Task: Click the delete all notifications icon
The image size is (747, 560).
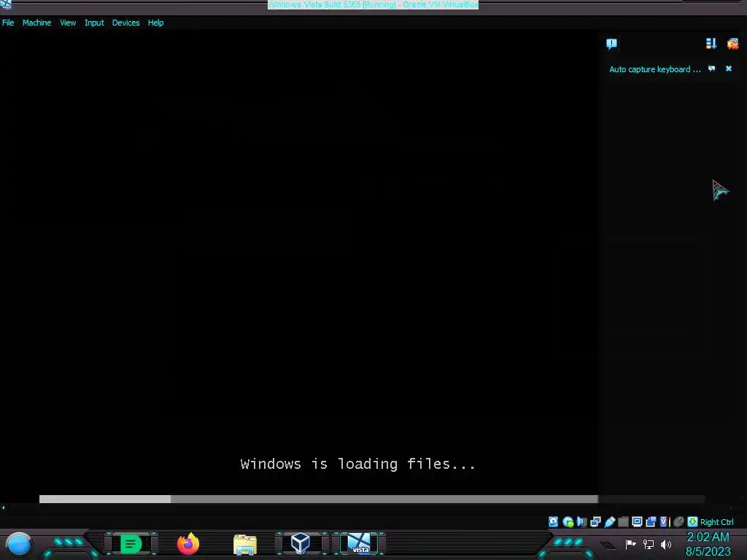Action: point(732,44)
